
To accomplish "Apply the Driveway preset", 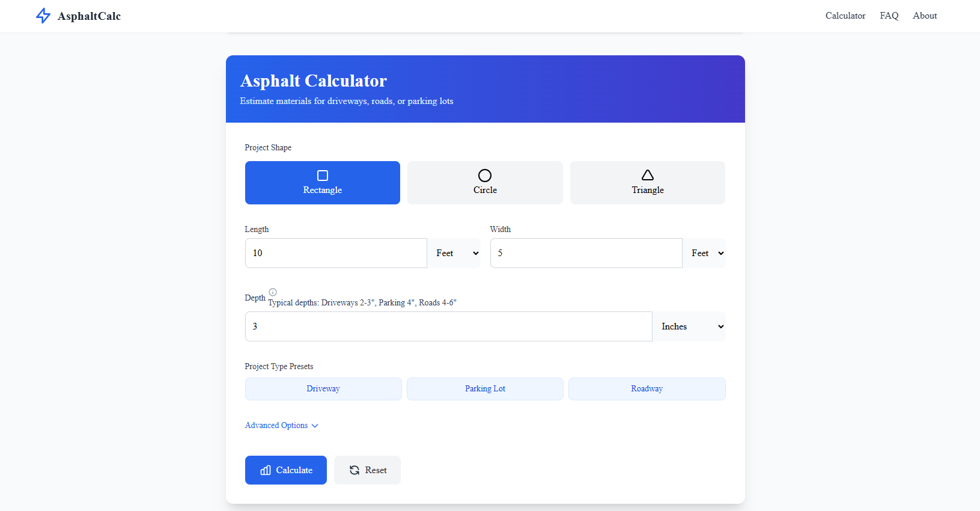I will coord(323,389).
